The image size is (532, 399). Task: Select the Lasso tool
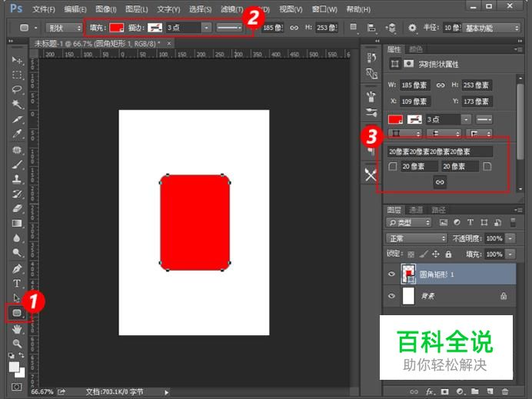(16, 89)
